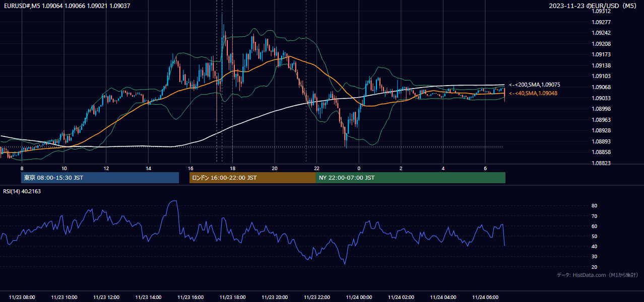Click price axis value 1.09068
644x302 pixels.
601,87
